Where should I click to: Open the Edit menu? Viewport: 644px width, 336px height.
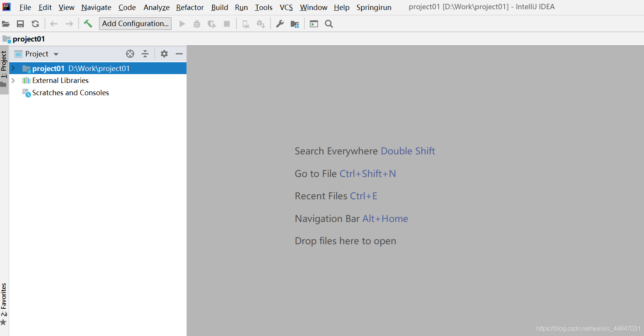[45, 7]
